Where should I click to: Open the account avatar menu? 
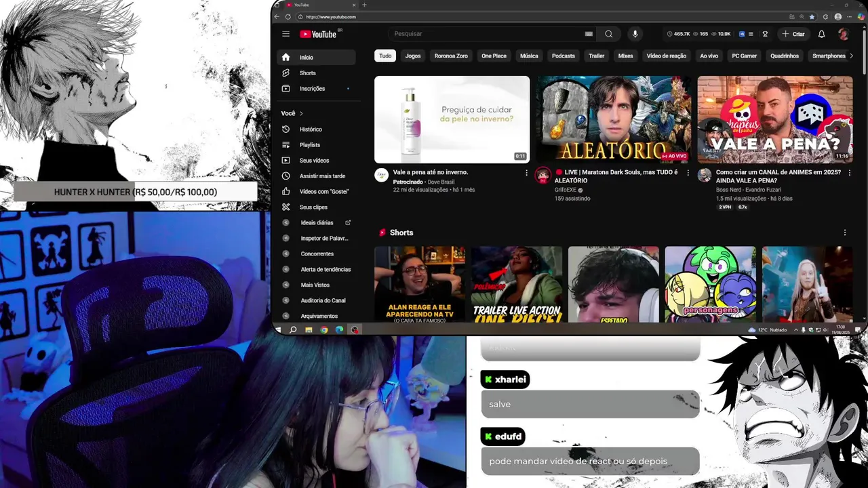click(843, 34)
